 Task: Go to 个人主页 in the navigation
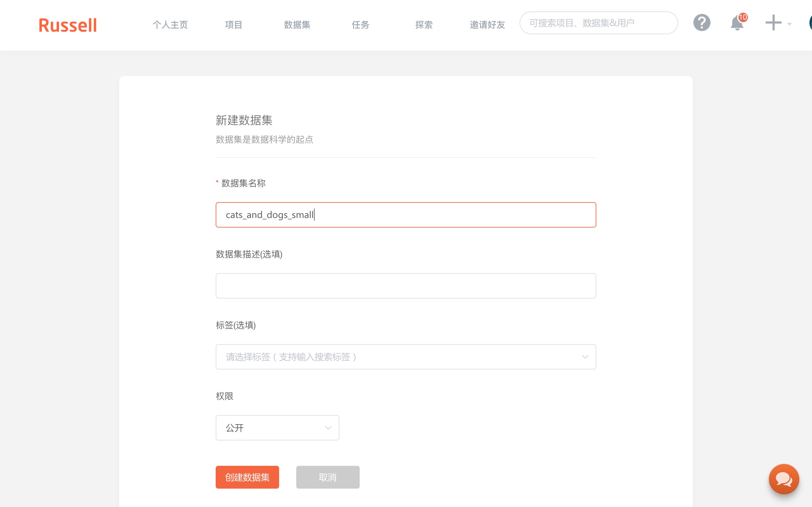[x=170, y=25]
